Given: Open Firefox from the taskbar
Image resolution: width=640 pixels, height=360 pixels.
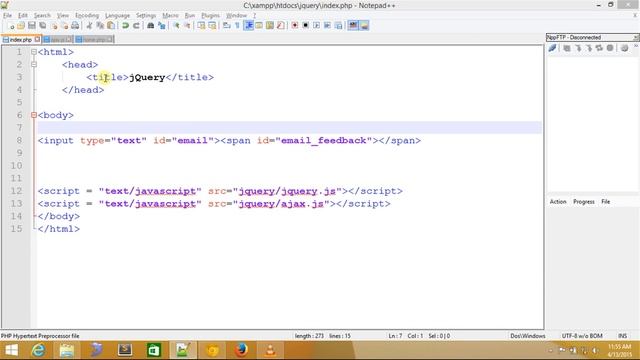Looking at the screenshot, I should [241, 350].
